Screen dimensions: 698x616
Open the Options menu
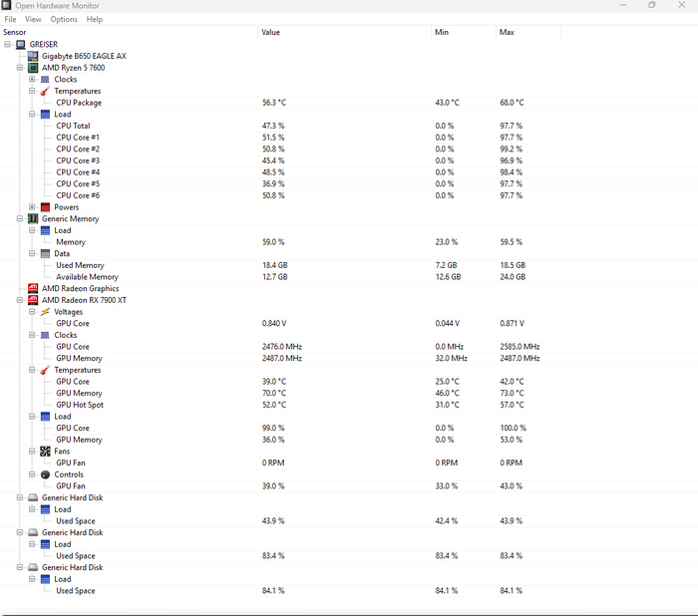tap(64, 19)
